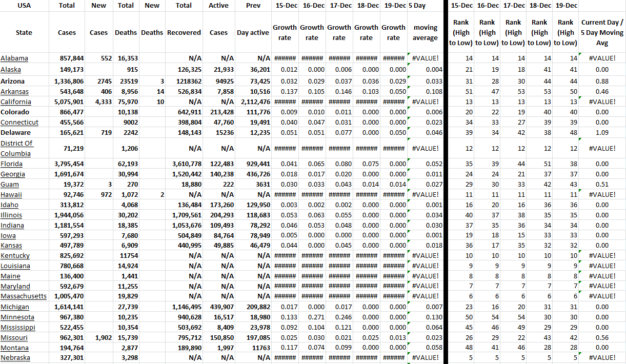Select the Florida hyperlink
This screenshot has height=364, width=626.
11,164
